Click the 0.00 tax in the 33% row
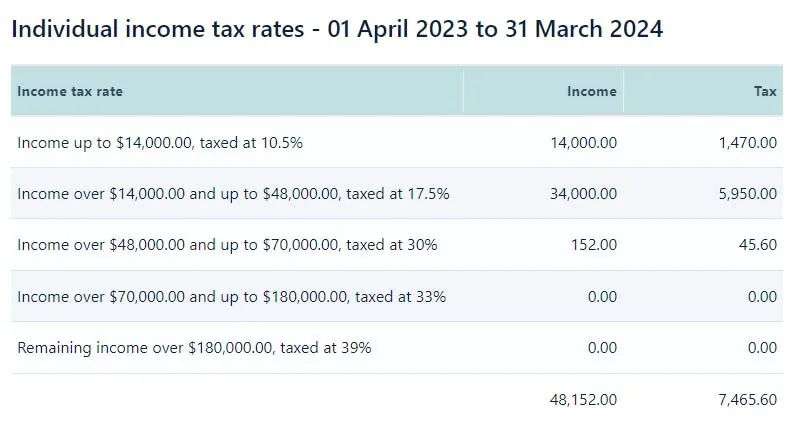This screenshot has height=435, width=790. point(762,297)
